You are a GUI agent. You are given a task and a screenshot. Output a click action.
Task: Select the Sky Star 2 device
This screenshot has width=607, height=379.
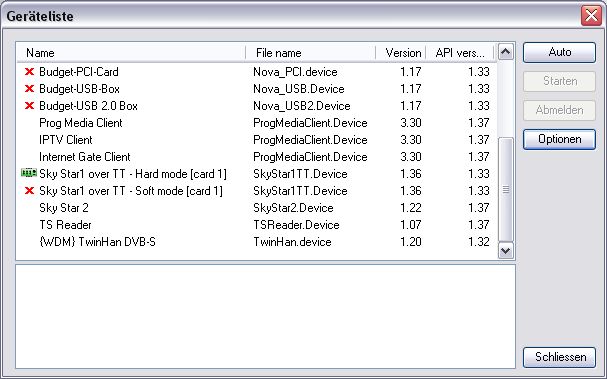tap(257, 208)
